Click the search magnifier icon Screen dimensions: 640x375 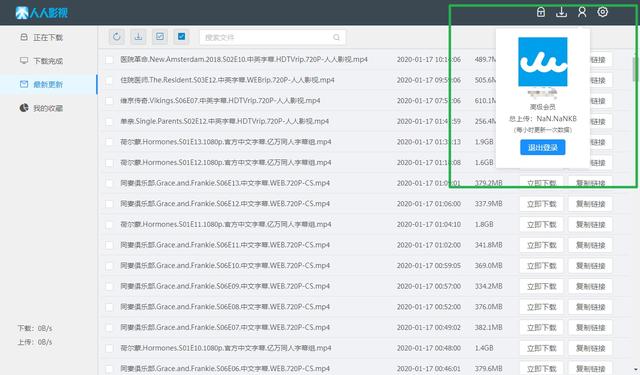tap(336, 38)
